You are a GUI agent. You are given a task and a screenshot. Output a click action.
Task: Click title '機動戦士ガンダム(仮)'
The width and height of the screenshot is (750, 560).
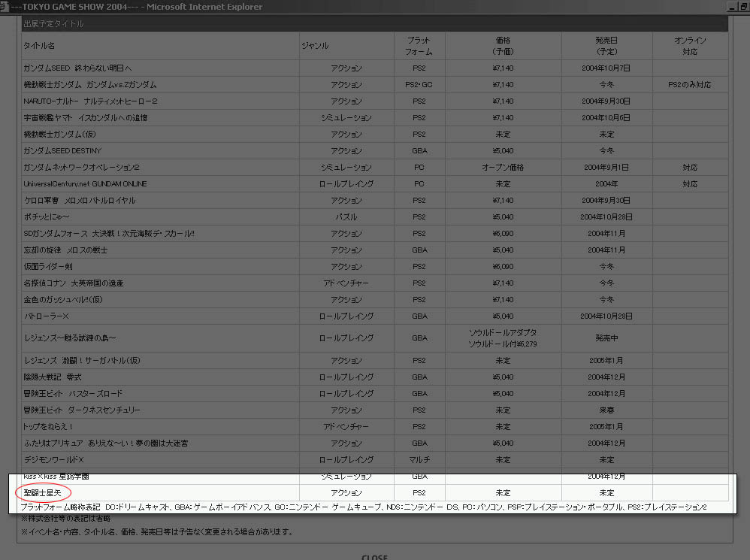pyautogui.click(x=60, y=135)
